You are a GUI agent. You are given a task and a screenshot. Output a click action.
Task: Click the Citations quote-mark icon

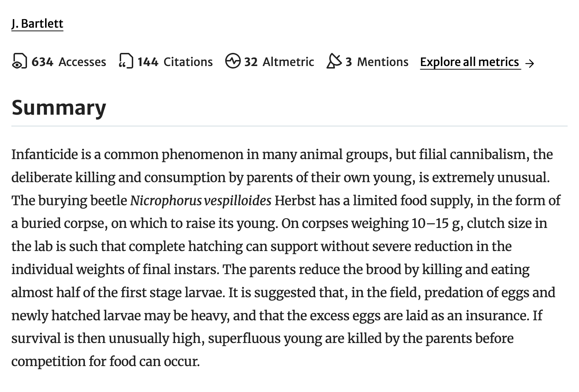click(x=126, y=61)
